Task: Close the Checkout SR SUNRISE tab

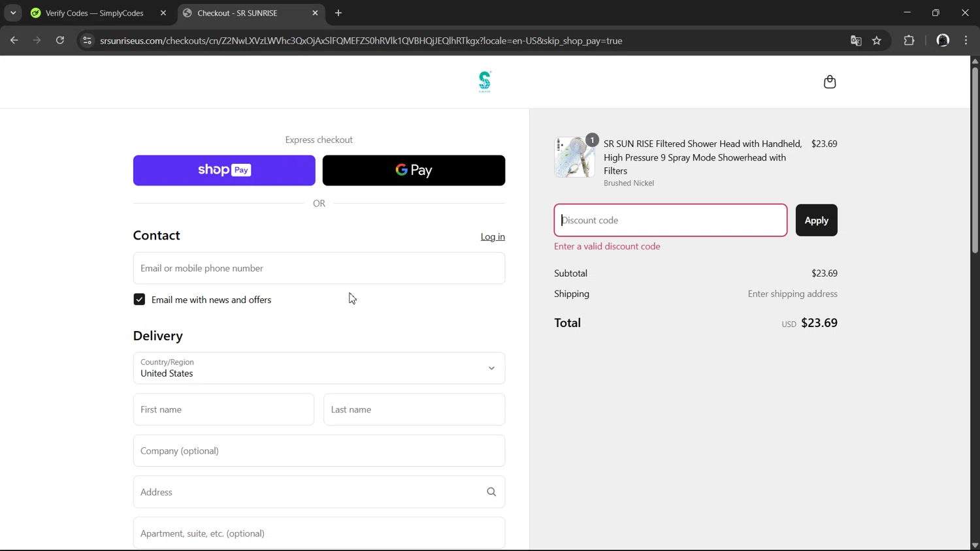Action: click(316, 13)
